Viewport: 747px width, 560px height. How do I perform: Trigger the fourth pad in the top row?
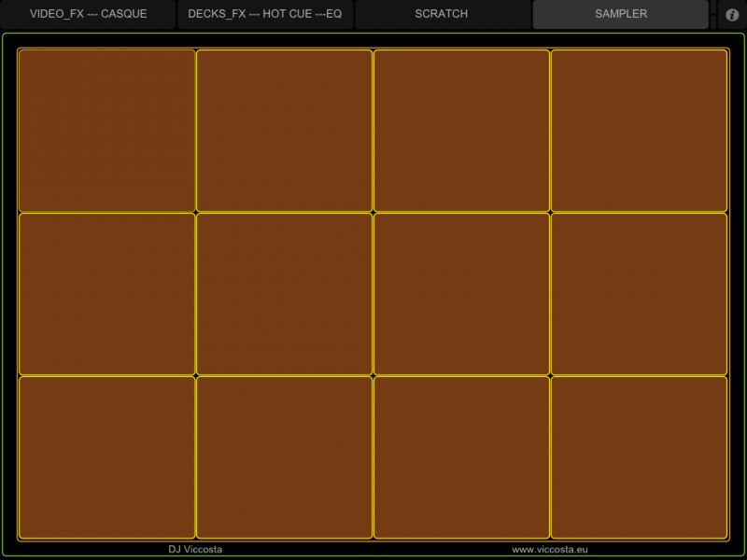[x=639, y=131]
